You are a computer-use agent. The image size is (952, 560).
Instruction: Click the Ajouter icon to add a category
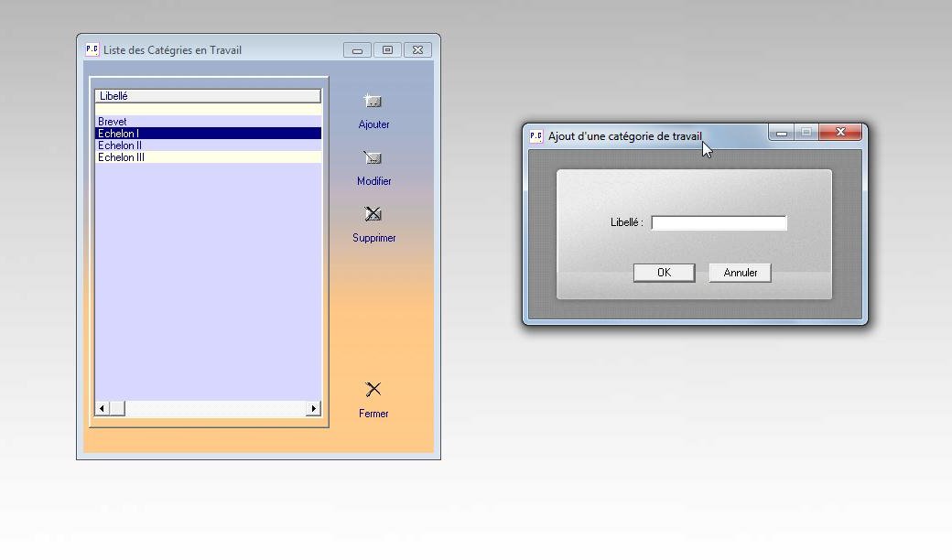point(373,102)
